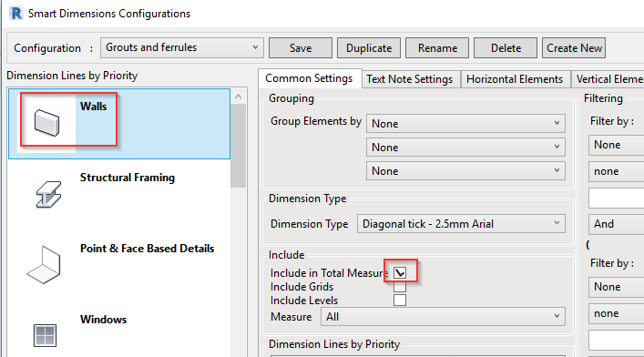Click the Create New button
The width and height of the screenshot is (644, 357).
pos(574,48)
